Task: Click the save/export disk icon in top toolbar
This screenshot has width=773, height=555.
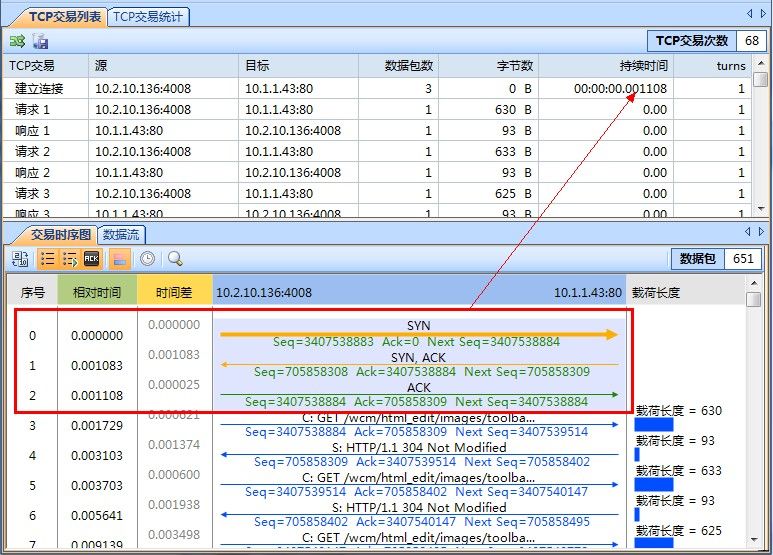Action: coord(41,42)
